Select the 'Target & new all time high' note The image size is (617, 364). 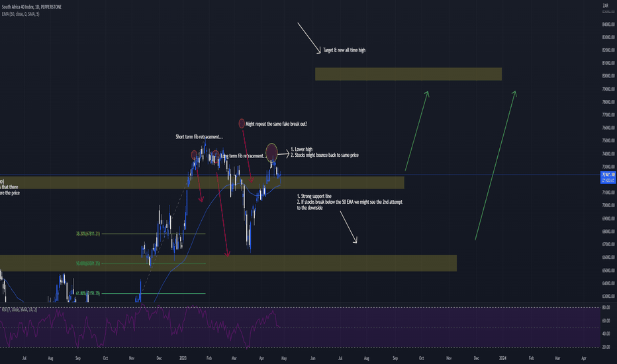344,50
